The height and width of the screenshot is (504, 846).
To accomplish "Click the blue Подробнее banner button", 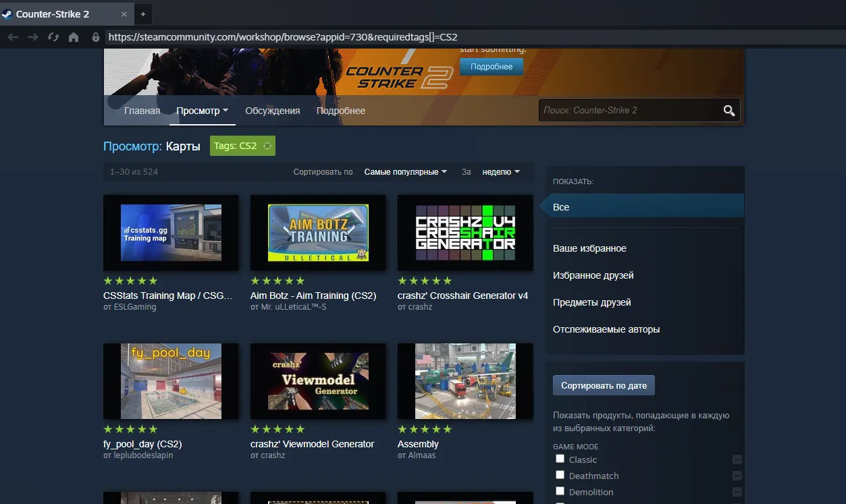I will (x=492, y=67).
